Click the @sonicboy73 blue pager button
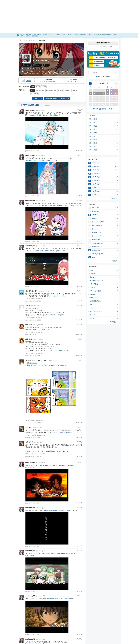This screenshot has height=644, width=138. click(51, 99)
